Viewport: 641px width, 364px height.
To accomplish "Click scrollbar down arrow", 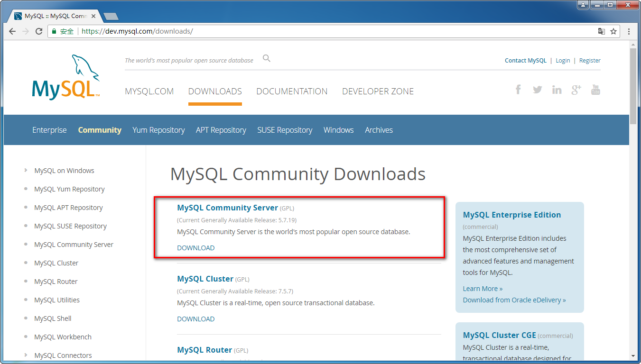I will click(x=633, y=356).
